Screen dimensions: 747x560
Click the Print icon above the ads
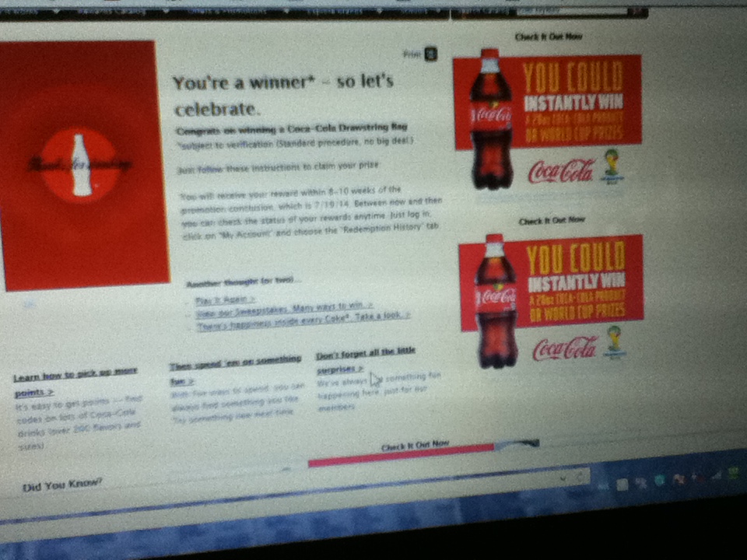click(x=430, y=54)
